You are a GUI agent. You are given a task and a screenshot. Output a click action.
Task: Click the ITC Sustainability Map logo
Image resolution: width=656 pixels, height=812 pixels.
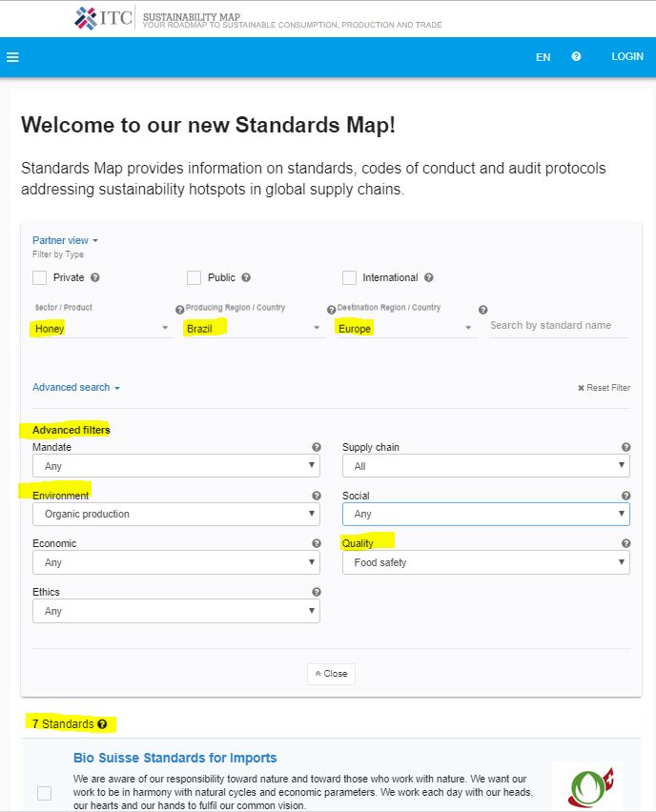[105, 18]
